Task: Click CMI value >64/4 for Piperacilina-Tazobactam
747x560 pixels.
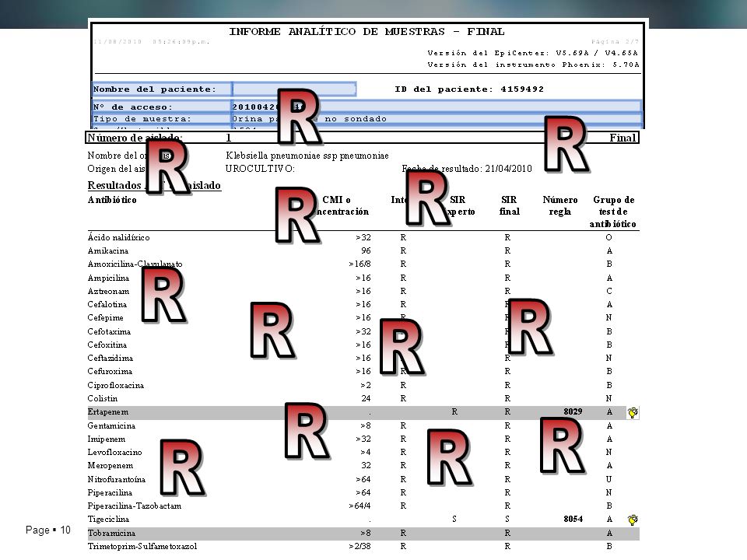Action: [360, 506]
